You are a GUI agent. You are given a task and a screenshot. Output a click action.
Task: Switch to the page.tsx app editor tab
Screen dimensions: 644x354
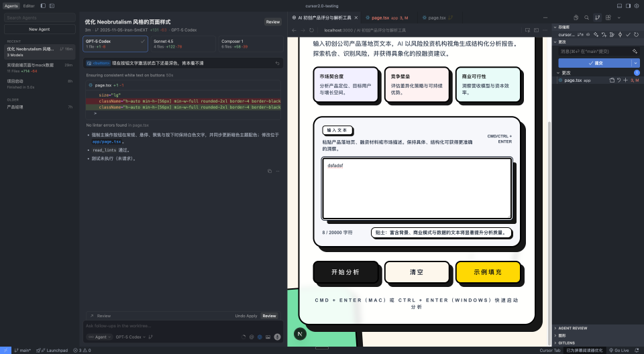click(390, 17)
